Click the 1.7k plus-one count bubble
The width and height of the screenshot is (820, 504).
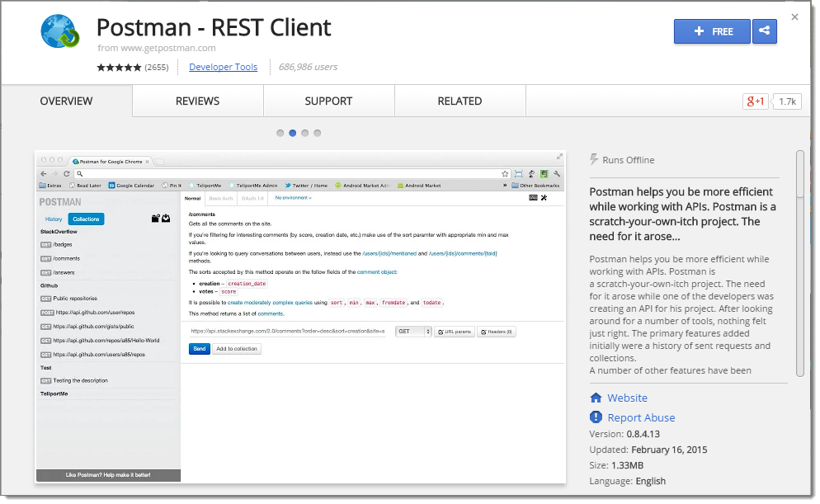[x=787, y=101]
